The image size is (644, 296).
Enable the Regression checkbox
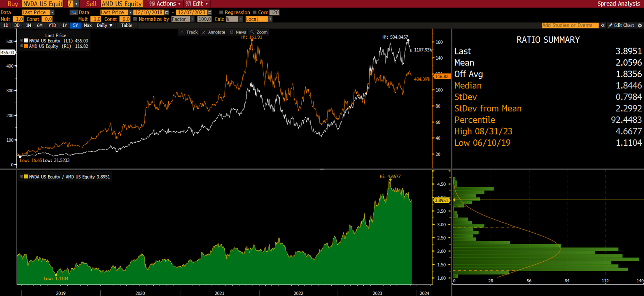click(221, 12)
